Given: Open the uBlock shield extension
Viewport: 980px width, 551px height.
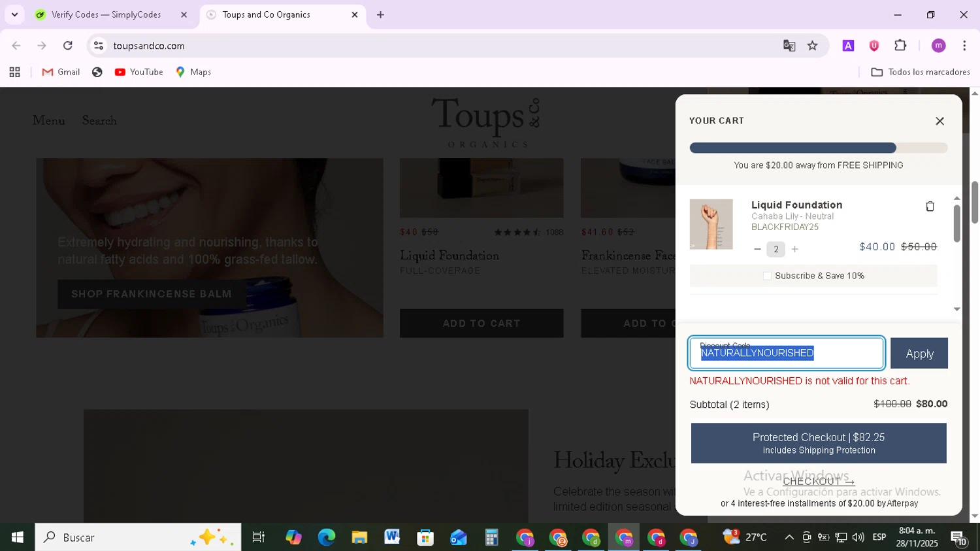Looking at the screenshot, I should coord(874,46).
